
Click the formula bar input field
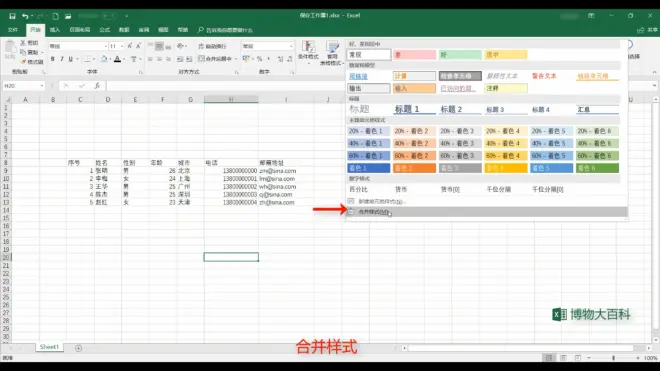tap(379, 86)
